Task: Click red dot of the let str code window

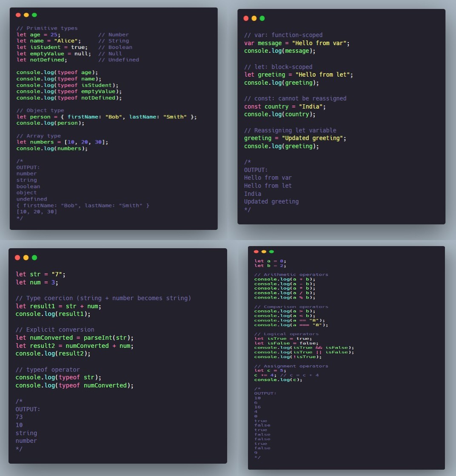Action: pyautogui.click(x=17, y=258)
